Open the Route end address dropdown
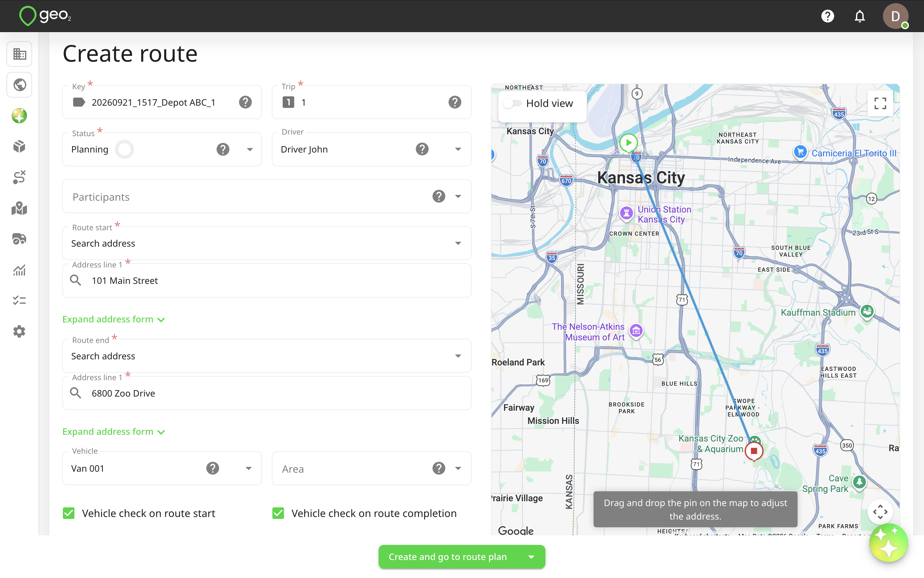The height and width of the screenshot is (578, 924). pyautogui.click(x=458, y=356)
